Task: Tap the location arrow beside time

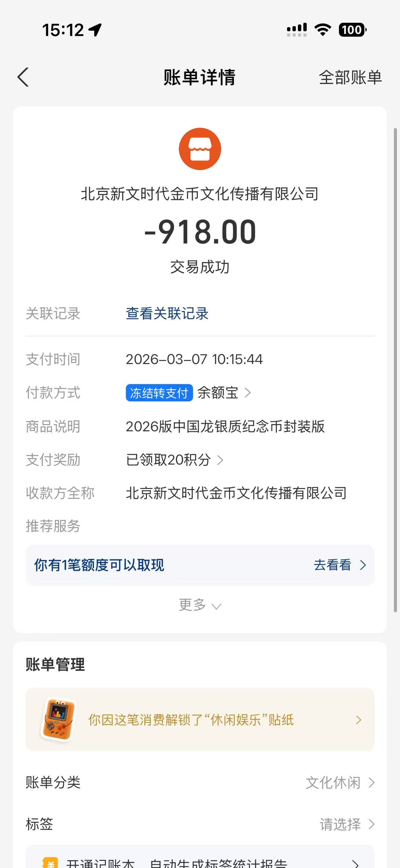Action: point(95,30)
